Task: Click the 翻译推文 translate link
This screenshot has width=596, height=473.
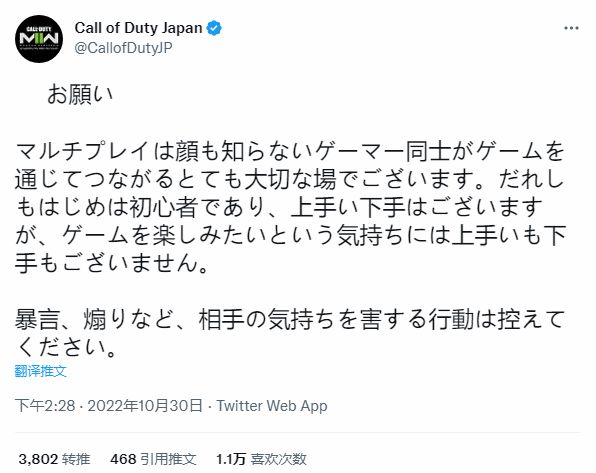Action: click(x=41, y=371)
